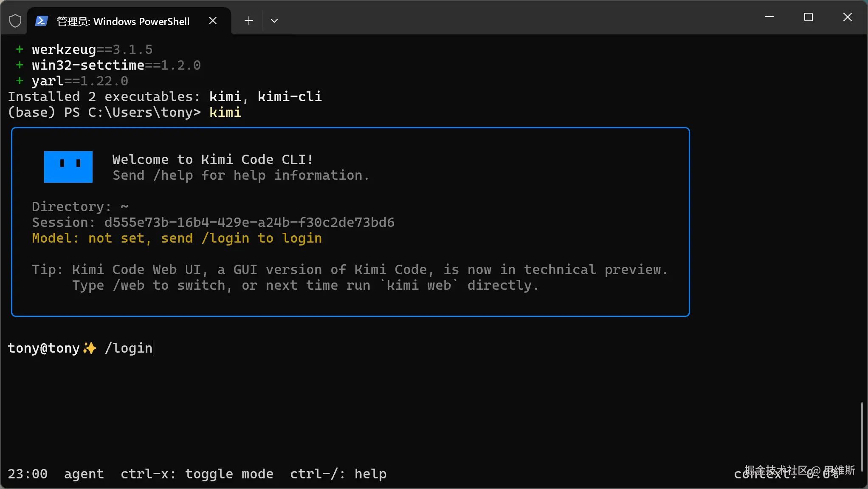Screen dimensions: 868x489
Task: Click the yellow 'Model: not set' login line
Action: pyautogui.click(x=177, y=238)
